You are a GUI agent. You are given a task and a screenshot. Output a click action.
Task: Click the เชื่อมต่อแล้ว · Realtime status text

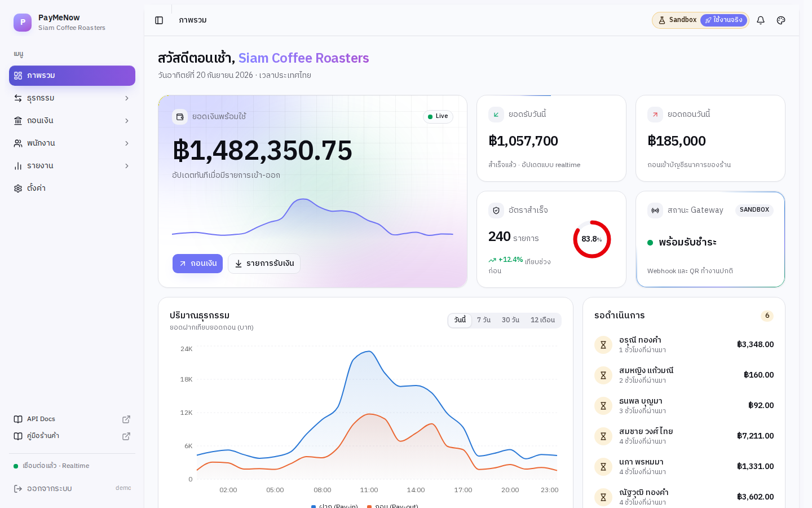coord(56,466)
